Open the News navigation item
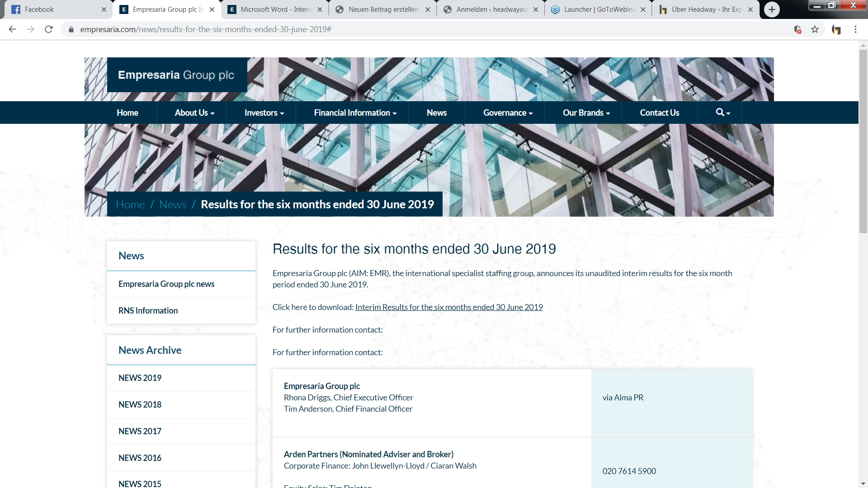The image size is (868, 488). coord(437,113)
